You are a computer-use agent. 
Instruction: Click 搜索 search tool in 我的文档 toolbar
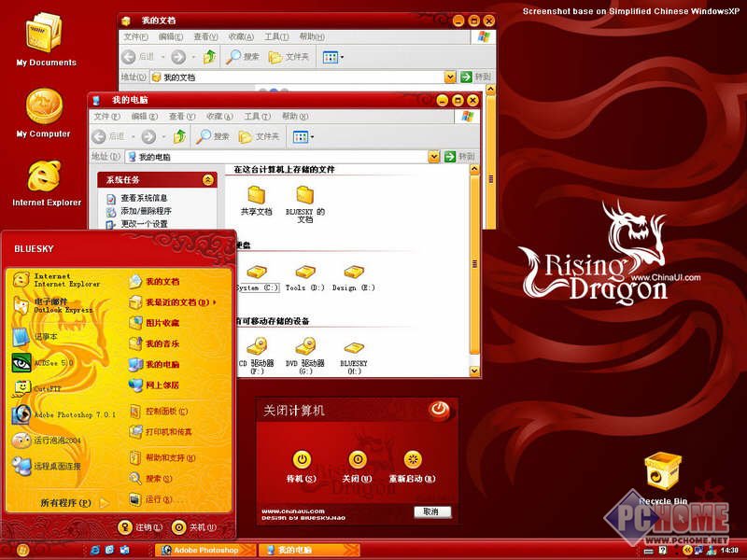point(243,57)
